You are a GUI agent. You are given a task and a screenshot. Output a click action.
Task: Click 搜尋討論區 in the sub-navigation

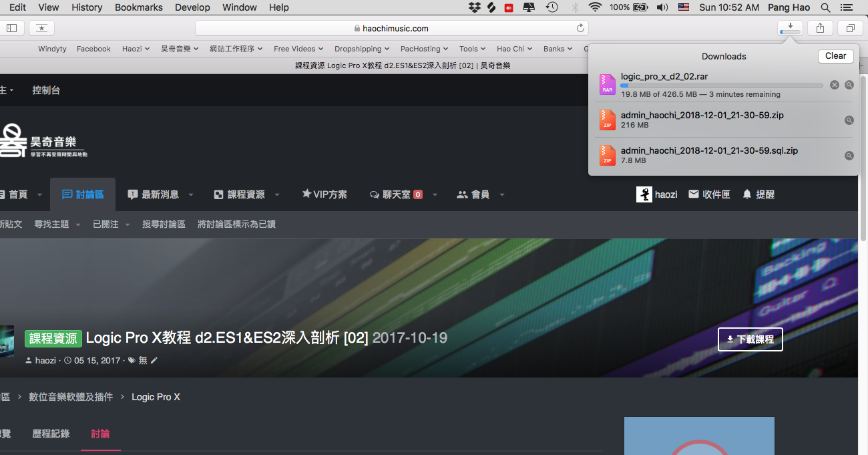coord(164,224)
